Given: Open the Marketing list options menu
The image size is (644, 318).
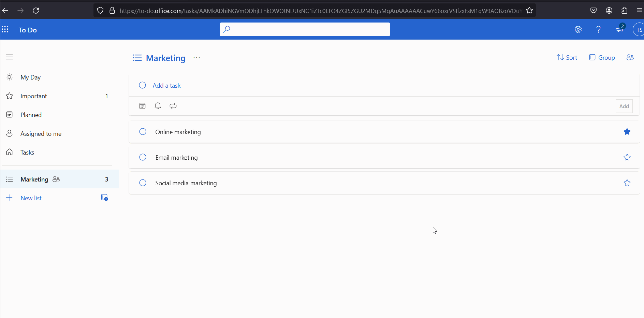Looking at the screenshot, I should pos(196,58).
